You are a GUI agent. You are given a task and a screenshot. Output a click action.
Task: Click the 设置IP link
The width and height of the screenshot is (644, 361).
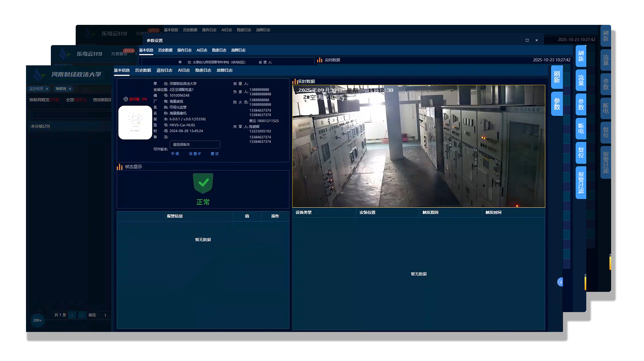(195, 154)
